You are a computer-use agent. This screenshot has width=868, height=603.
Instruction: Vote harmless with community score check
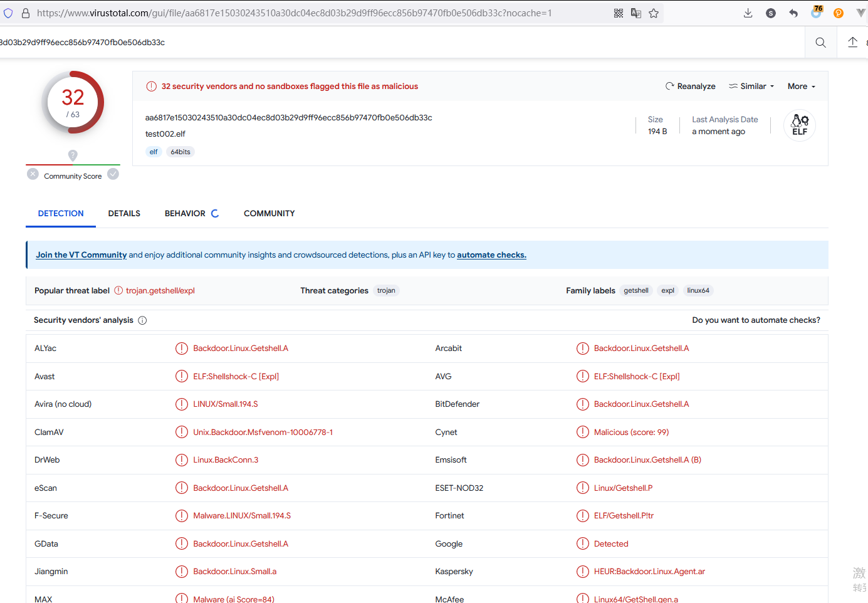coord(113,174)
